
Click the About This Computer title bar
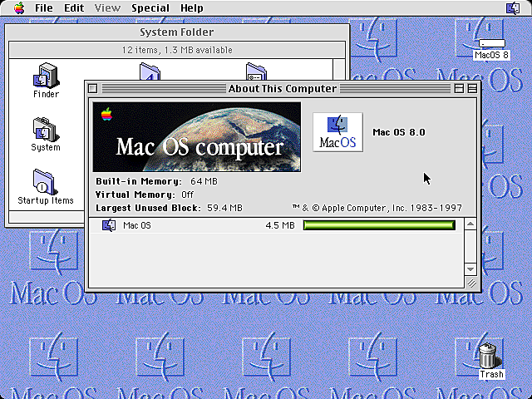click(x=283, y=89)
